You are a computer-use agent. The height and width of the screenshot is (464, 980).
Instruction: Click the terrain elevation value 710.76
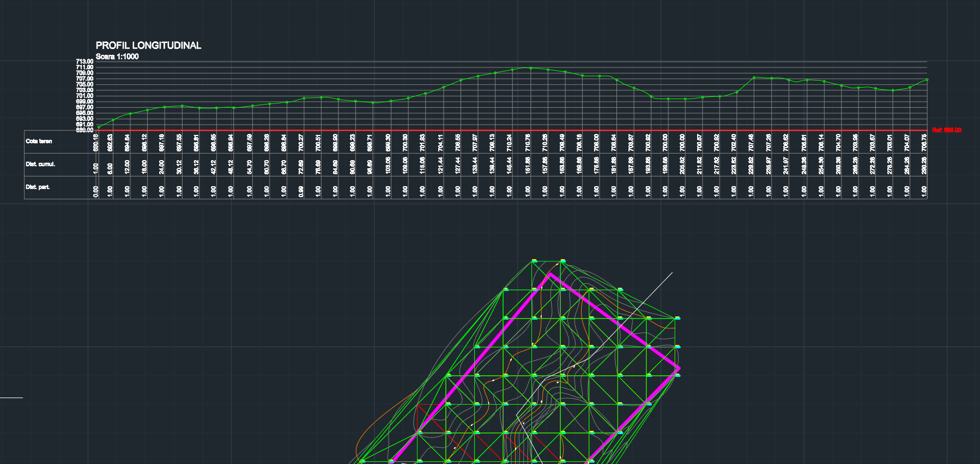[528, 143]
